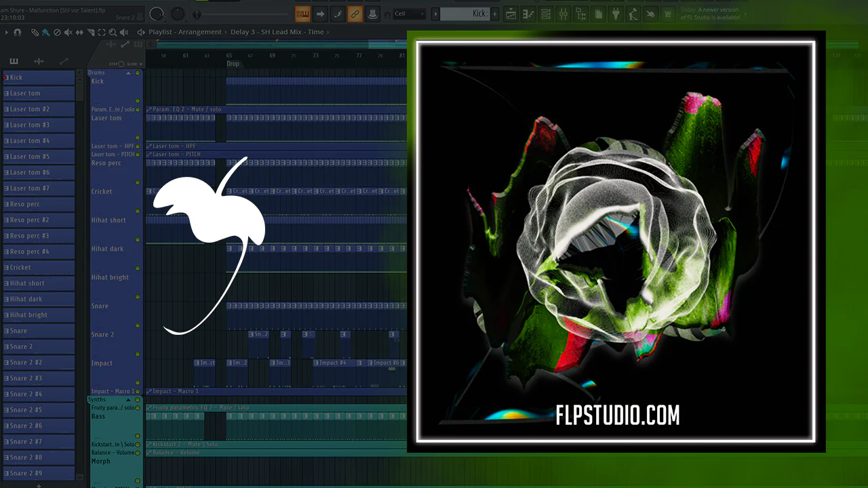This screenshot has height=488, width=868.
Task: Toggle the Step/Slide switch
Action: click(121, 64)
